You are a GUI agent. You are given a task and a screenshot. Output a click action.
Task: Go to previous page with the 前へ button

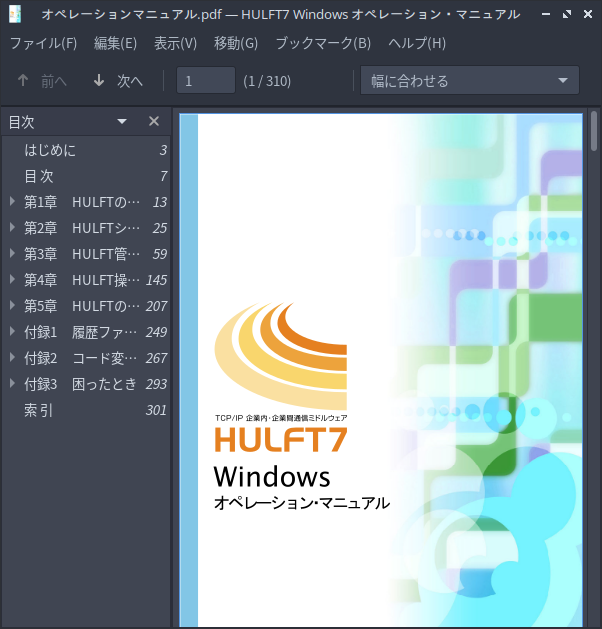click(42, 81)
